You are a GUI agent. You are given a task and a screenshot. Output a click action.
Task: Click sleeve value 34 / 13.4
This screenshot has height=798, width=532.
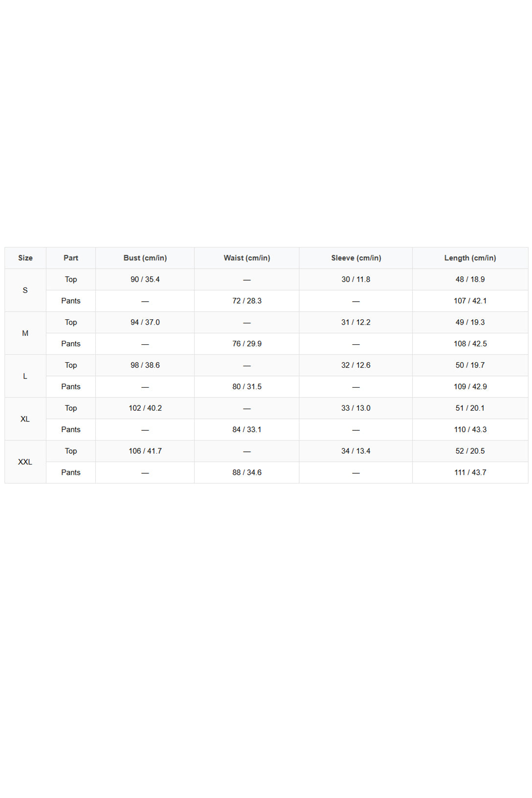(356, 451)
